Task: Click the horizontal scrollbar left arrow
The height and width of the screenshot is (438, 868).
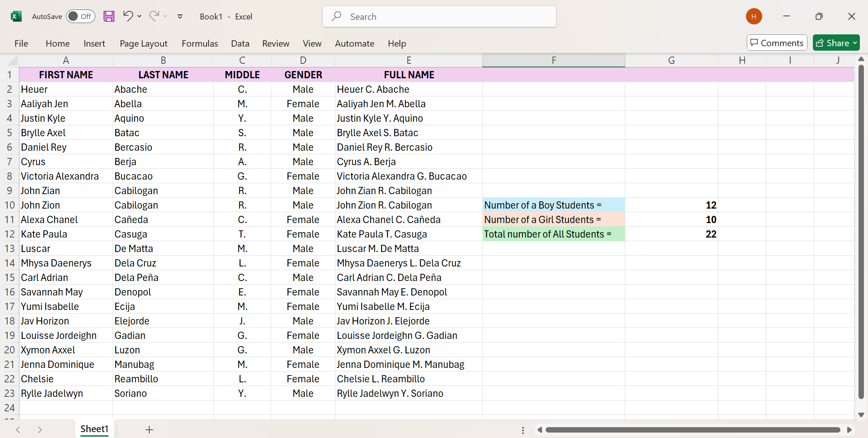Action: (539, 430)
